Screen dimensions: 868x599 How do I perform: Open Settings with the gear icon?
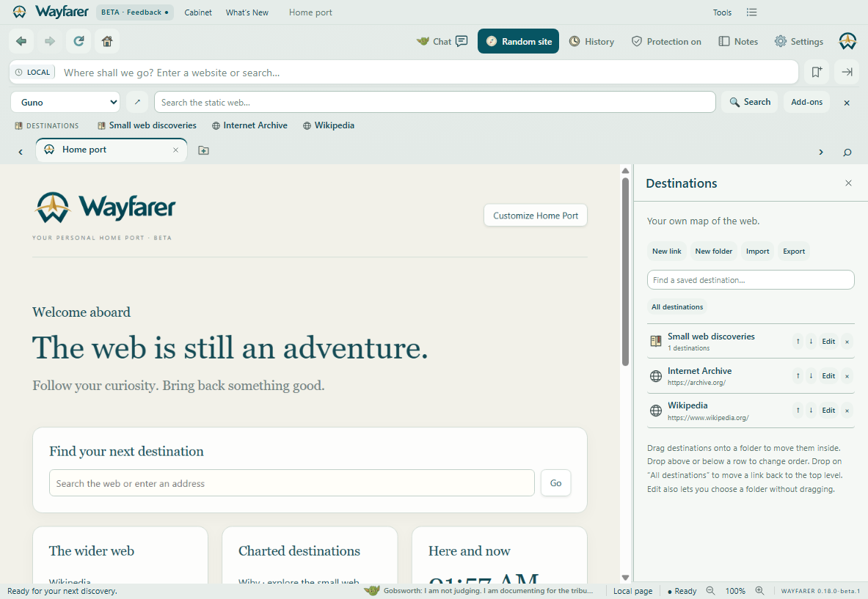click(799, 42)
